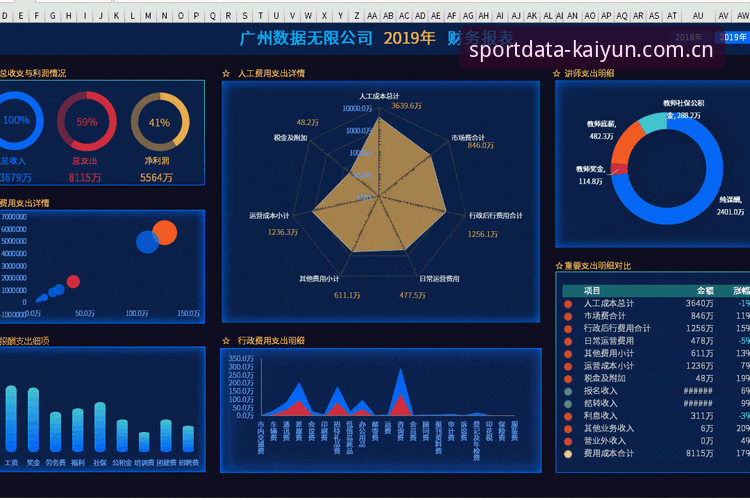Select the 2019年 year slicer button

732,37
